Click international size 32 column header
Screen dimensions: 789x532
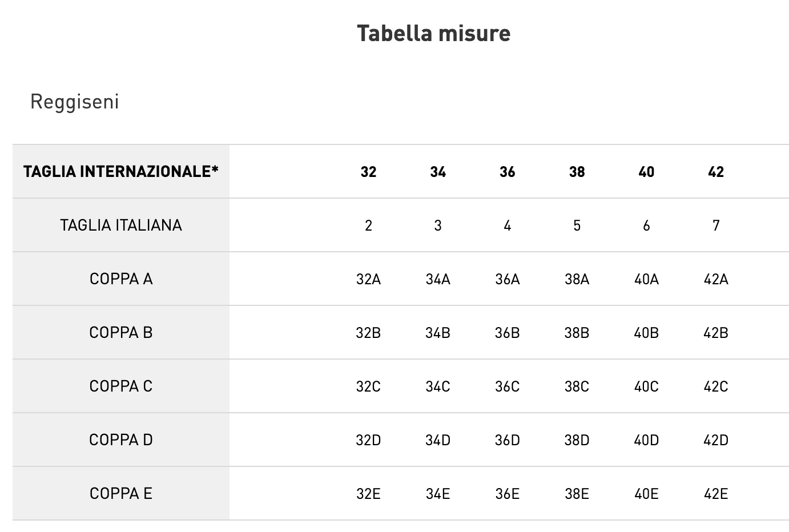(x=368, y=172)
